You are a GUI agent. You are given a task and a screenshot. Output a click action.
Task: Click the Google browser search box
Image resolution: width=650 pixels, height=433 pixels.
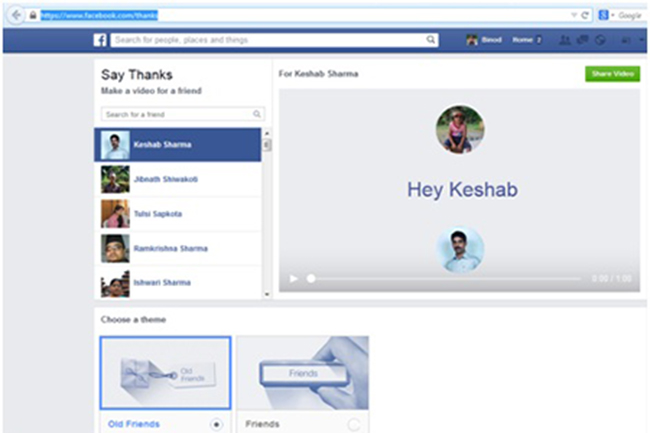point(629,15)
